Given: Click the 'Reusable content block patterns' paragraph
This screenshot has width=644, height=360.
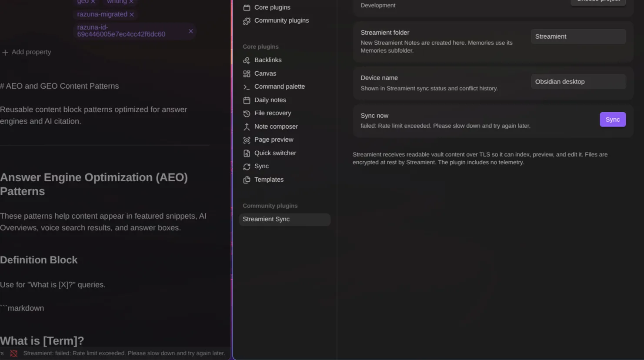Looking at the screenshot, I should coord(93,115).
